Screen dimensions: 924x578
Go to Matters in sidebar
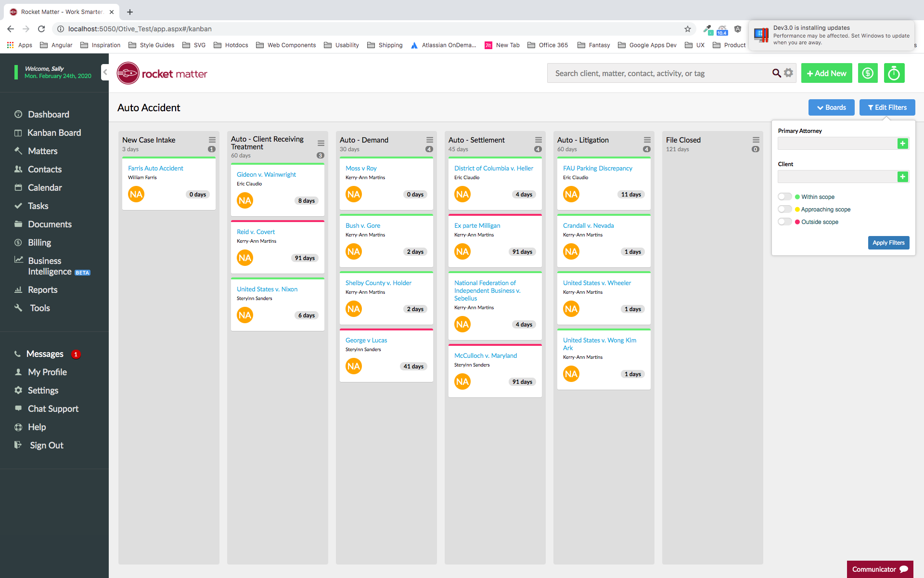coord(42,151)
